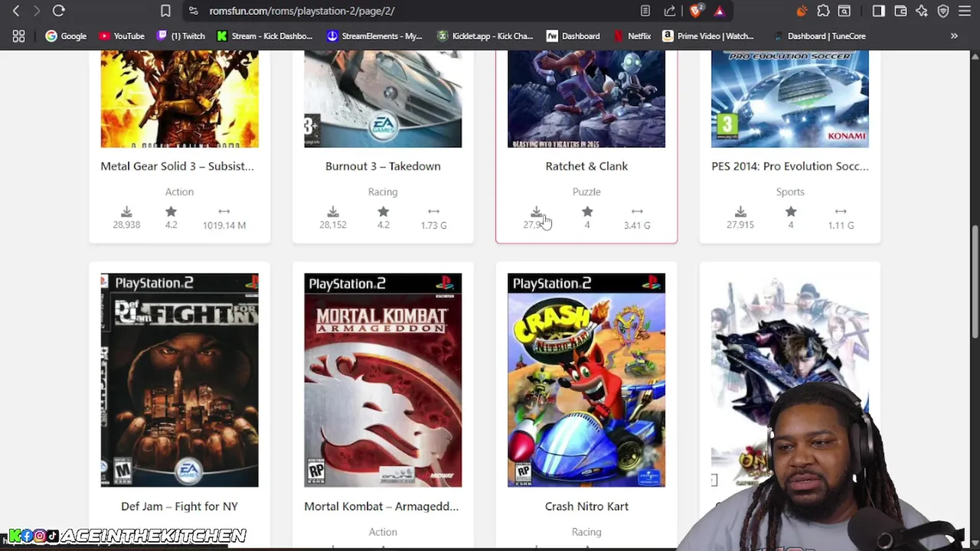Click the Action genre under Mortal Kombat
The height and width of the screenshot is (551, 980).
coord(383,532)
